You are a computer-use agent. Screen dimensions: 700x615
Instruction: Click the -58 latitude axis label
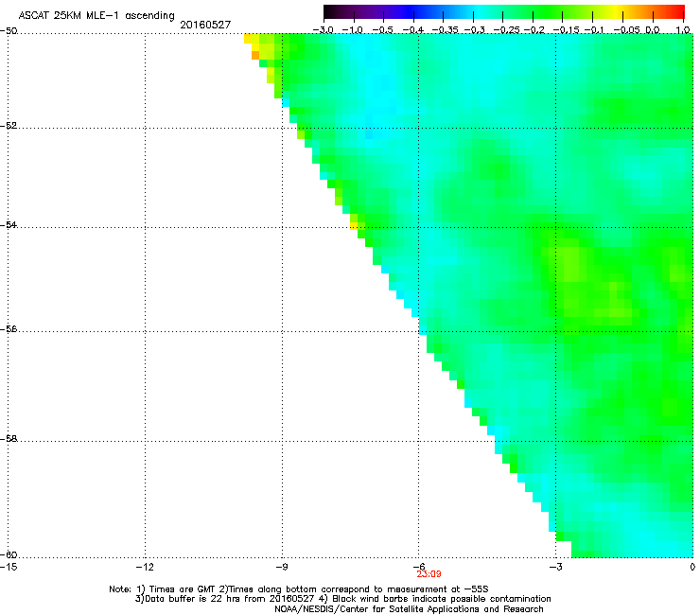(x=9, y=439)
